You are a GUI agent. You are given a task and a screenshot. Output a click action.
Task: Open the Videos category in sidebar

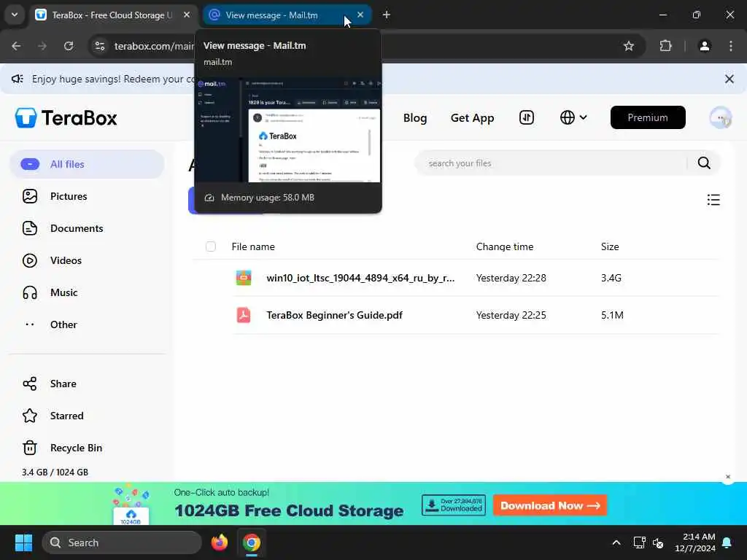(66, 260)
